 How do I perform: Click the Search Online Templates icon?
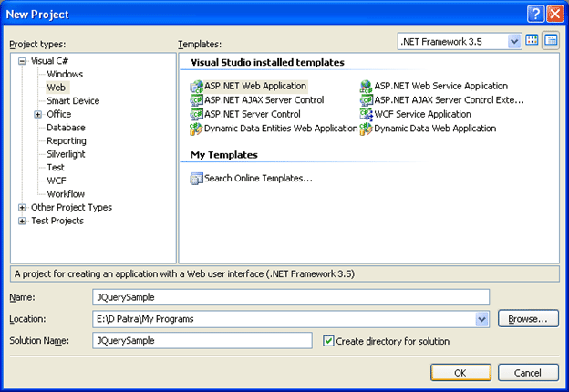coord(196,179)
